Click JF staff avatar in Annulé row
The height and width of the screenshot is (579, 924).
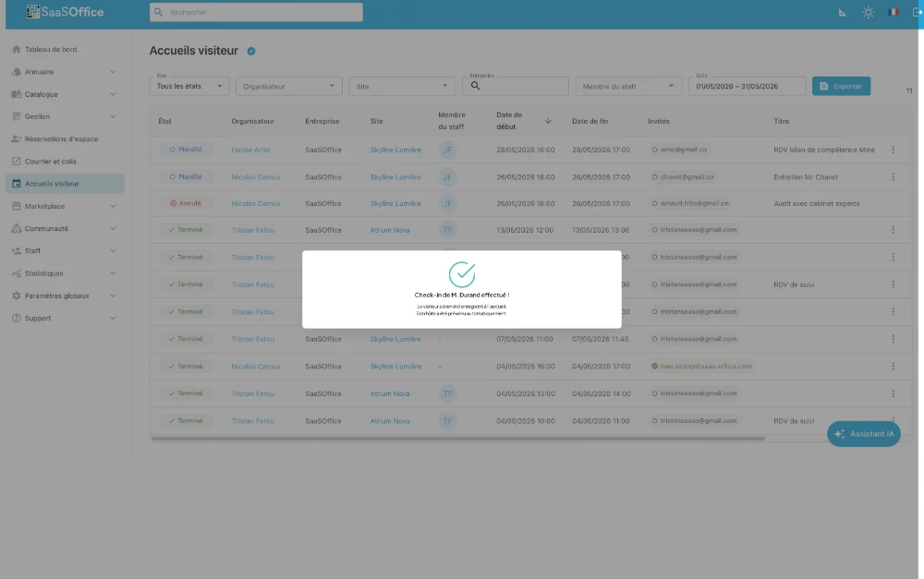(448, 204)
